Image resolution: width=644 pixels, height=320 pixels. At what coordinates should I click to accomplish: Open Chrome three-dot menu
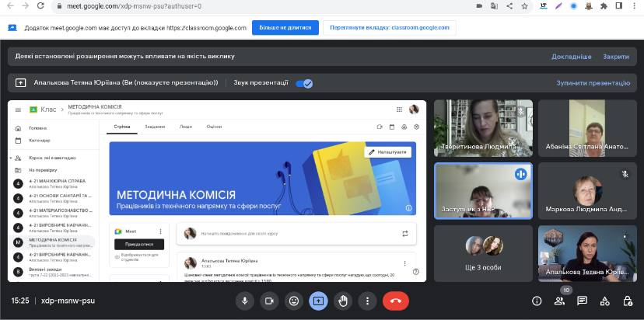point(634,6)
